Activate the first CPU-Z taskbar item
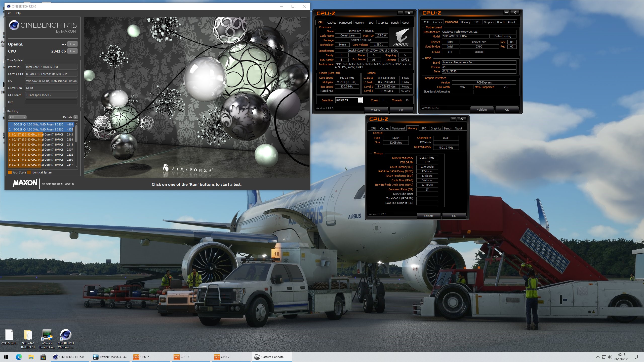This screenshot has height=362, width=644. 150,357
